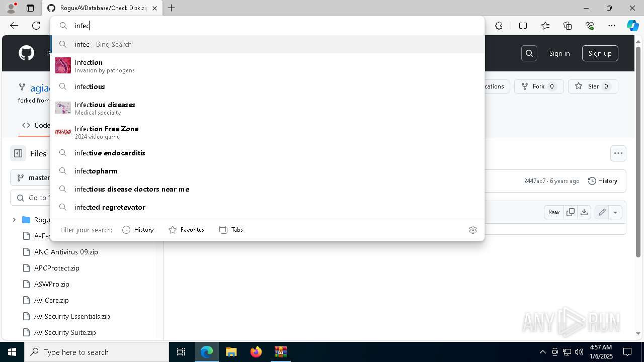Filter search by Favorites
This screenshot has width=644, height=362.
[186, 230]
